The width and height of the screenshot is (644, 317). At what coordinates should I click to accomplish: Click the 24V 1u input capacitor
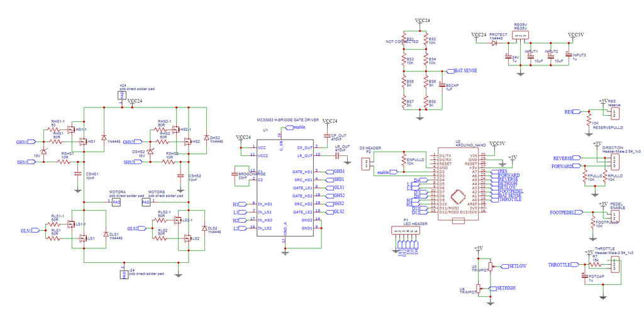[x=508, y=57]
